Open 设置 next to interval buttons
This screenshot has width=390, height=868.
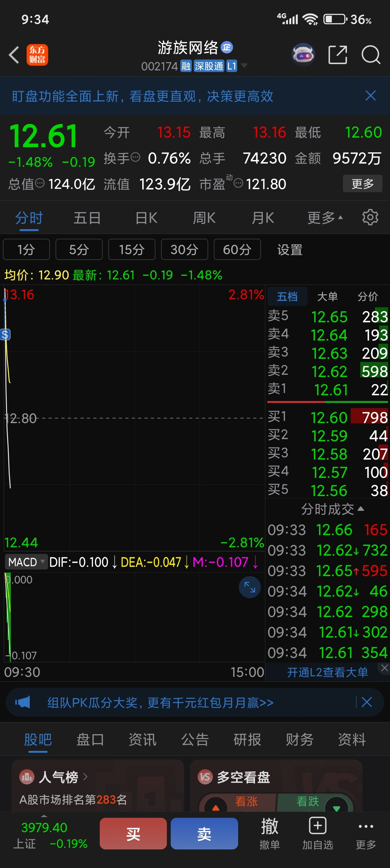(x=290, y=250)
